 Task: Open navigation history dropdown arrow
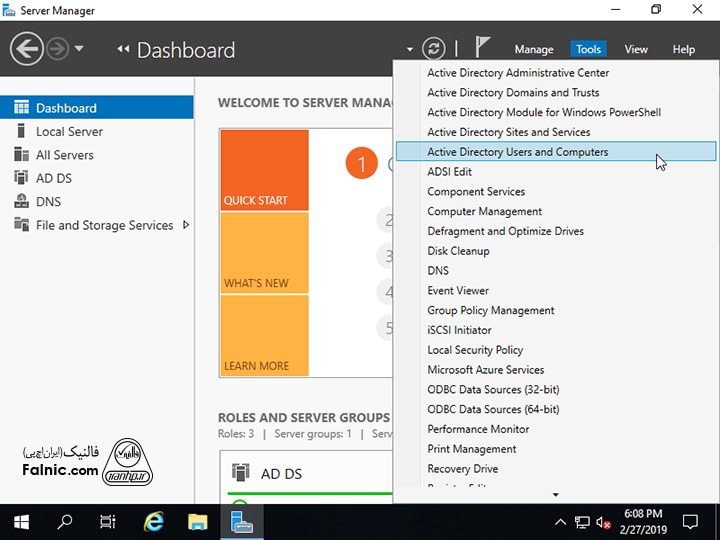coord(79,49)
